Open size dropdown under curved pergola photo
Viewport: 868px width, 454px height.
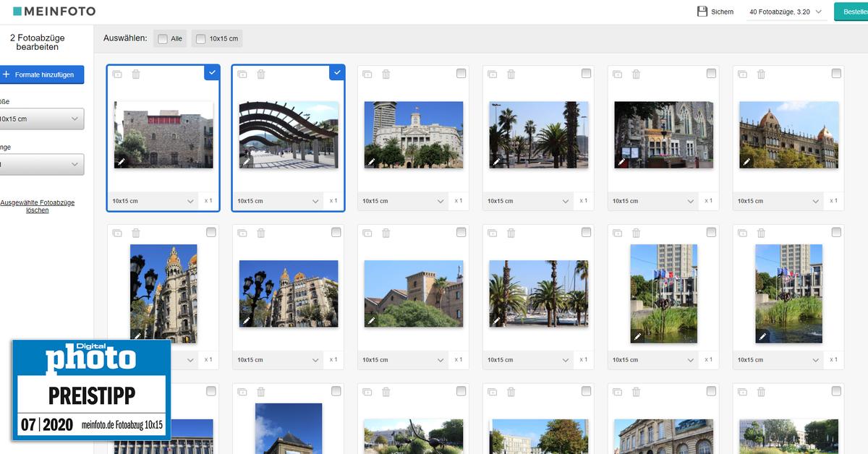click(x=278, y=201)
